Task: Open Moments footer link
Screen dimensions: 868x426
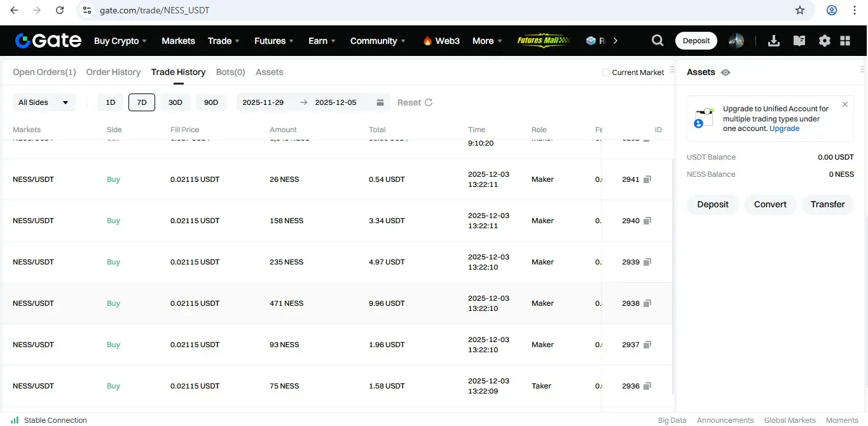Action: (842, 420)
